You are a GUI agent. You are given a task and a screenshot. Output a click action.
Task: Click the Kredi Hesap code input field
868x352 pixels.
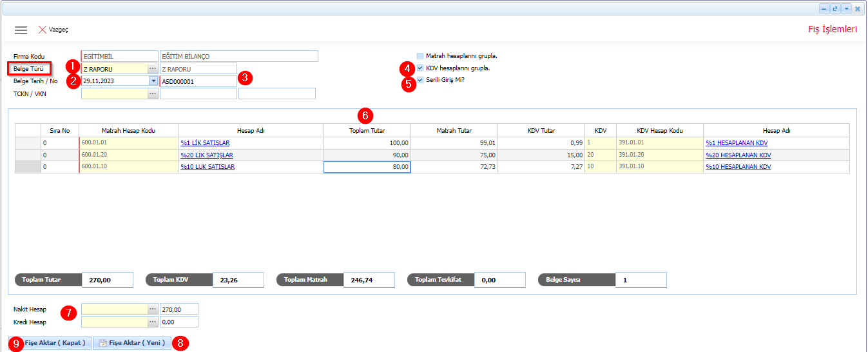115,321
